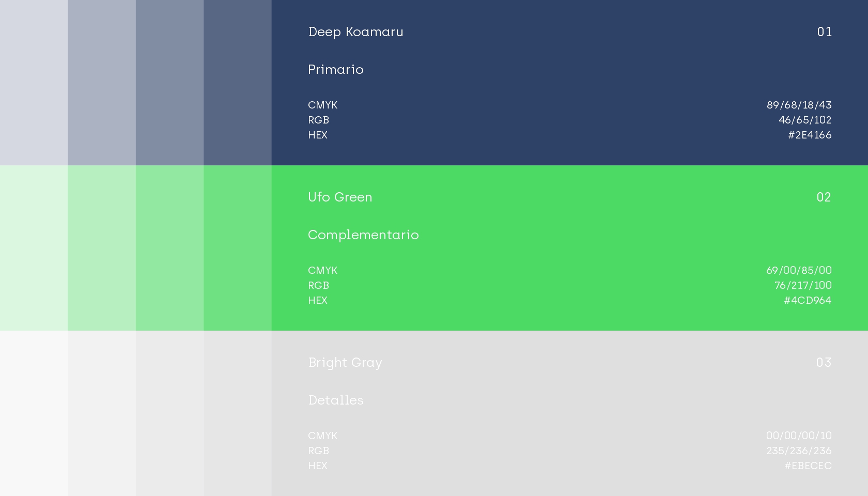Pick the second-lightest green tint swatch

[x=102, y=248]
